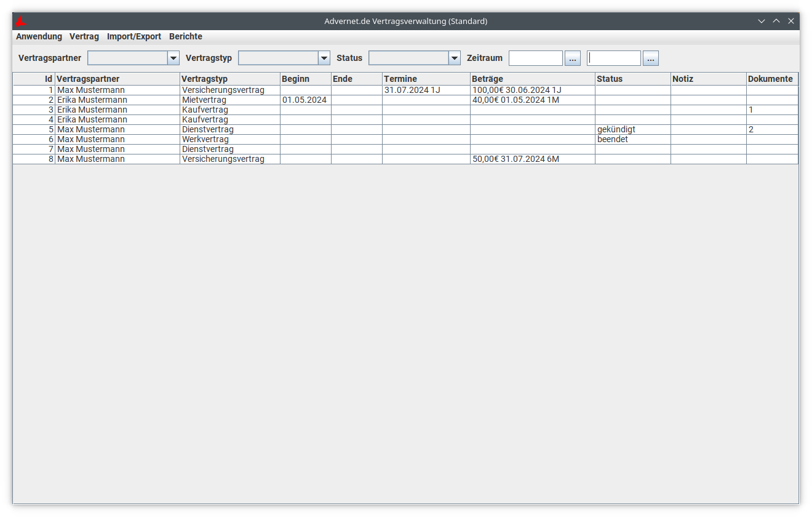Sort by Beginn column header
Screen dimensions: 812x517
306,79
